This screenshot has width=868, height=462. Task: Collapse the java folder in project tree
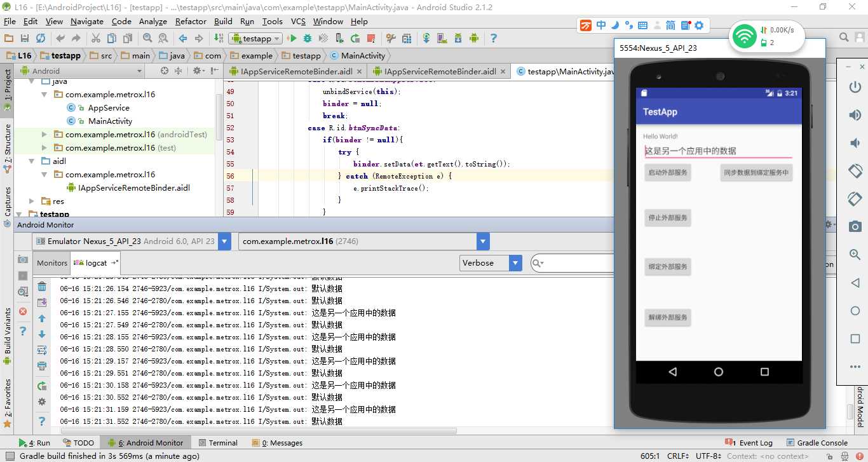coord(32,81)
